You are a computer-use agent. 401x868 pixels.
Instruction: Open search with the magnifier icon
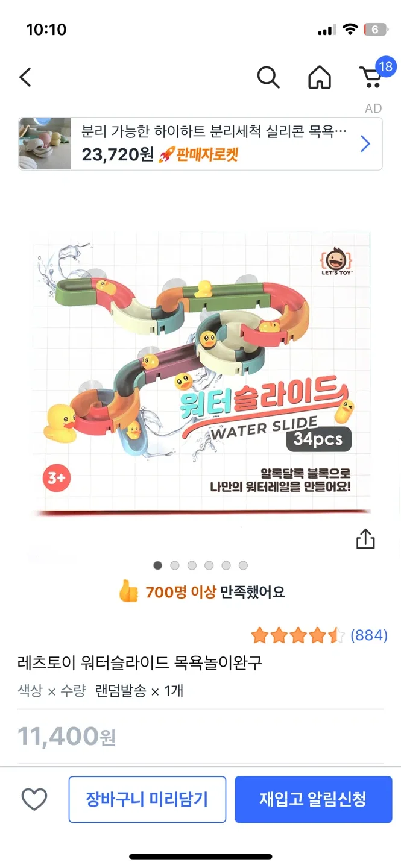tap(268, 77)
